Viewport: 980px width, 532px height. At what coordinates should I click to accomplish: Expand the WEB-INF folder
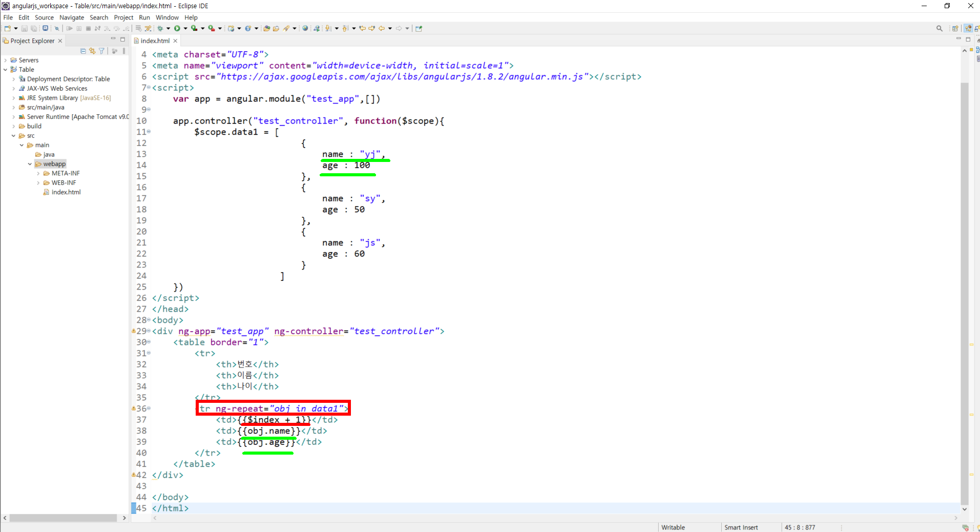coord(38,183)
